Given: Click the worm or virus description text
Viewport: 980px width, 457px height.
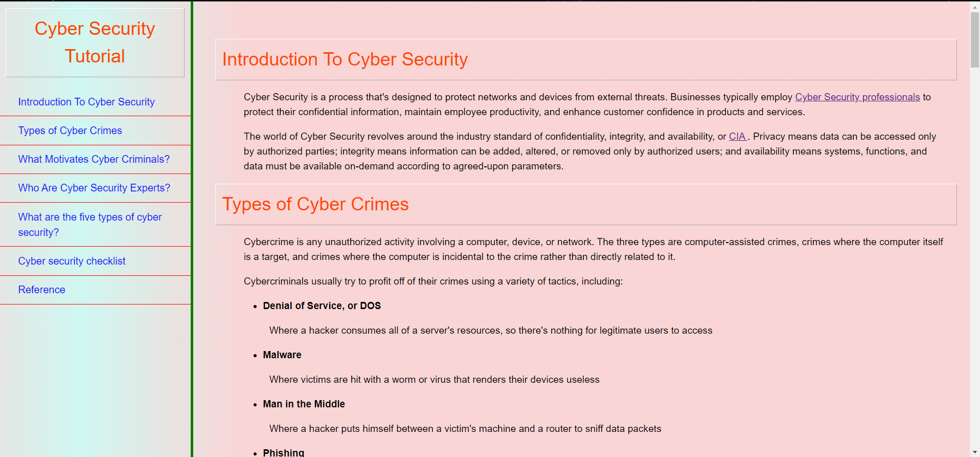Looking at the screenshot, I should pyautogui.click(x=434, y=380).
